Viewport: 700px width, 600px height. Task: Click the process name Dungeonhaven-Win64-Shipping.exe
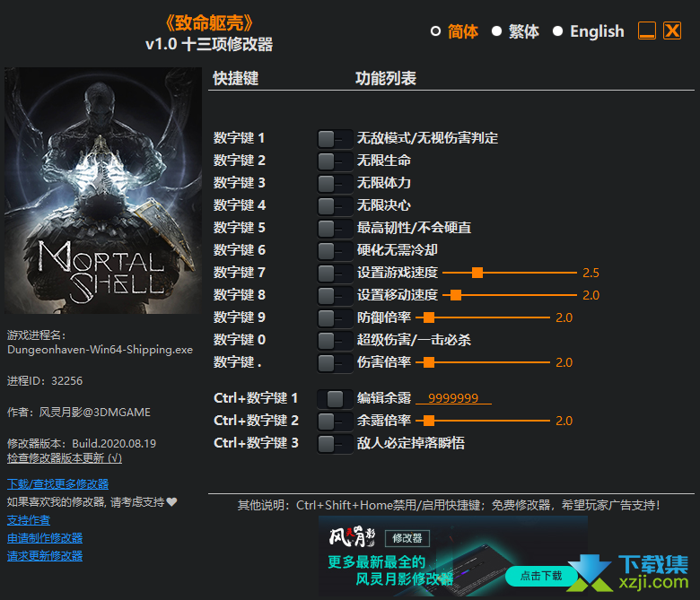[x=100, y=350]
